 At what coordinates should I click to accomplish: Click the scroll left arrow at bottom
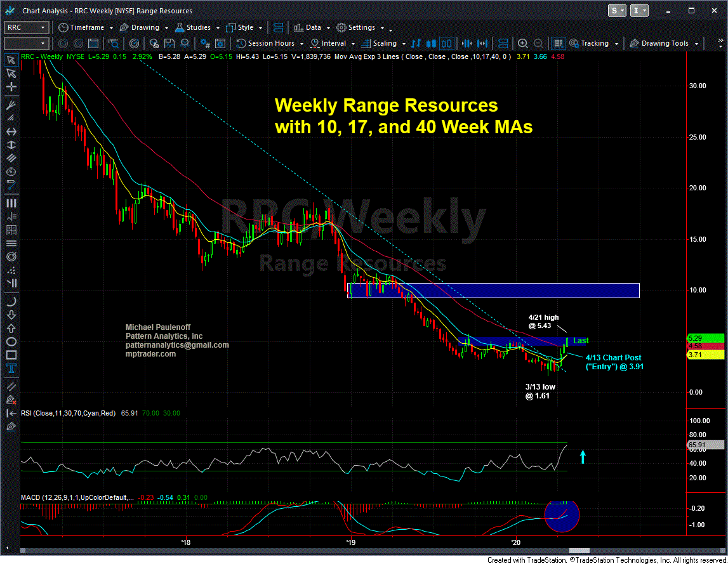tap(6, 548)
